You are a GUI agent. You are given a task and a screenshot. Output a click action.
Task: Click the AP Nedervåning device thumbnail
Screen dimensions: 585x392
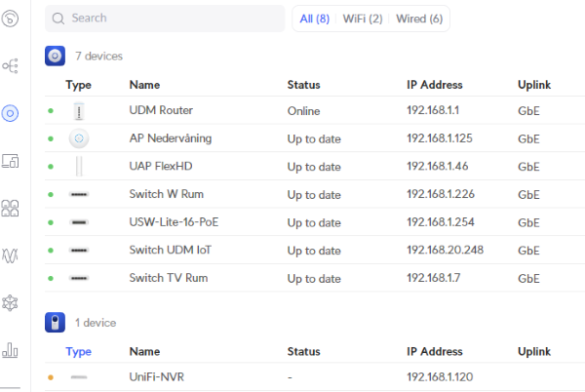[79, 138]
